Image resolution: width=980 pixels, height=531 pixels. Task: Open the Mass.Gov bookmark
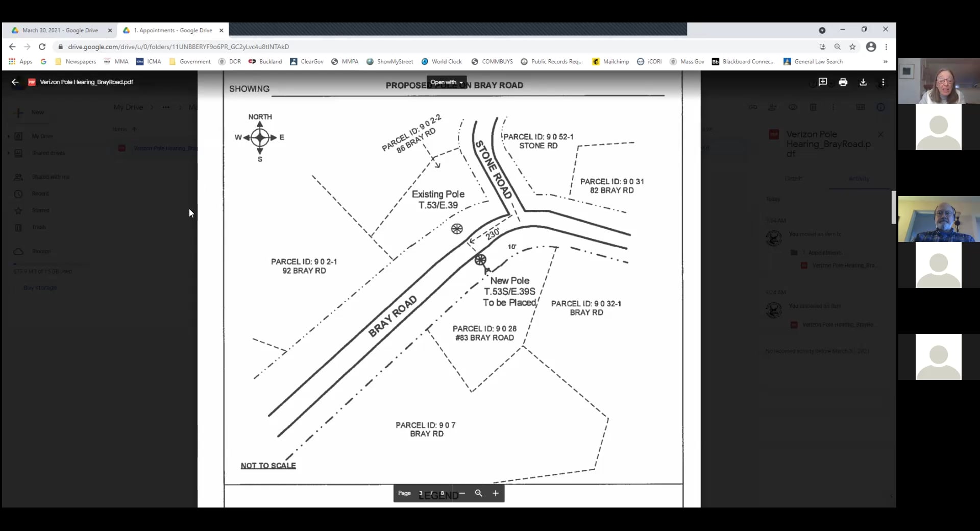[x=687, y=61]
